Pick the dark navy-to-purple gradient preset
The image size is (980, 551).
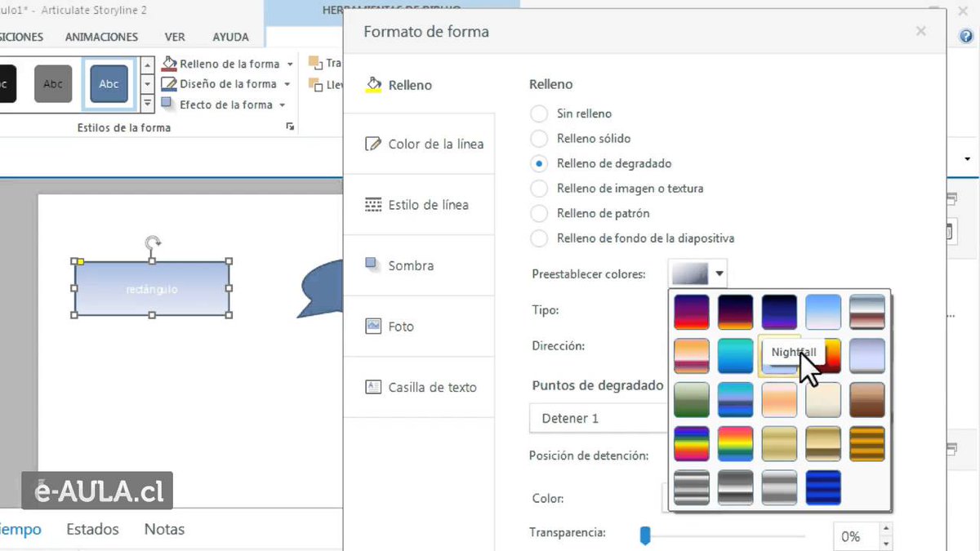(x=780, y=312)
